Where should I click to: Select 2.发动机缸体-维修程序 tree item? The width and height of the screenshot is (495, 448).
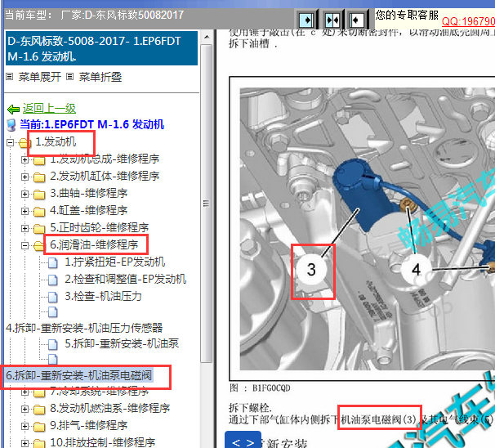105,176
